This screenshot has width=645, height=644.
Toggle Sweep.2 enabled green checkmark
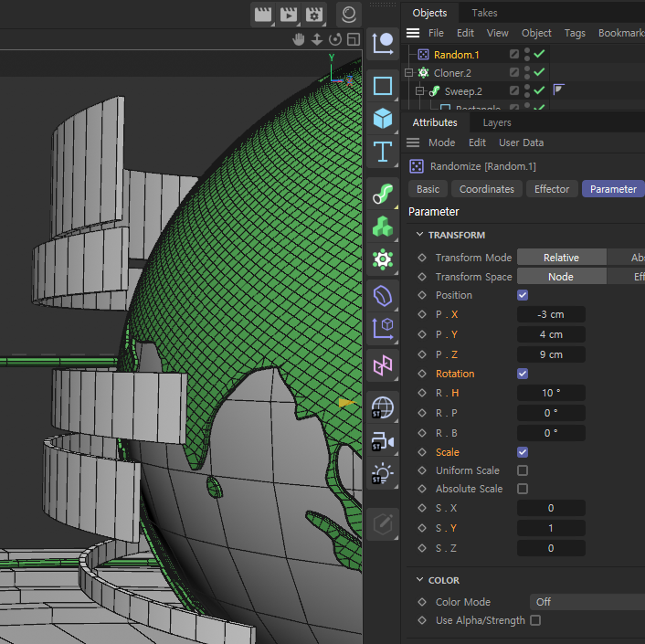539,90
